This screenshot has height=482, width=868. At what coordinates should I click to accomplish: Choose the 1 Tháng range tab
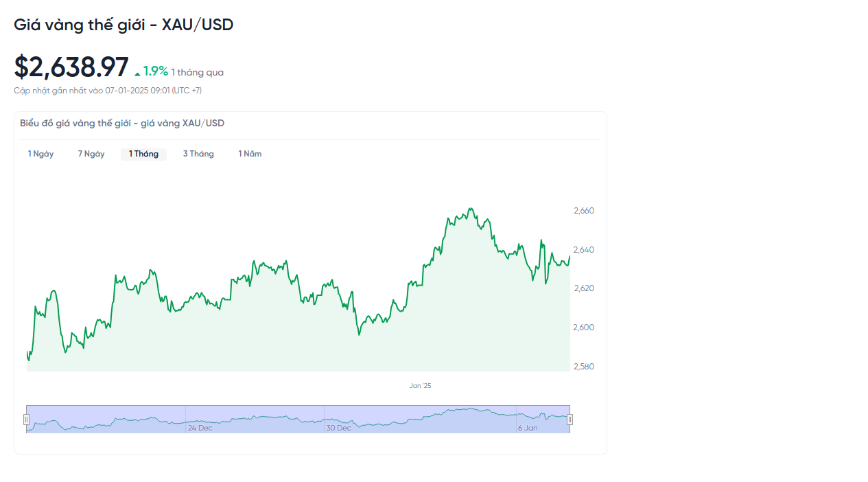pos(143,154)
